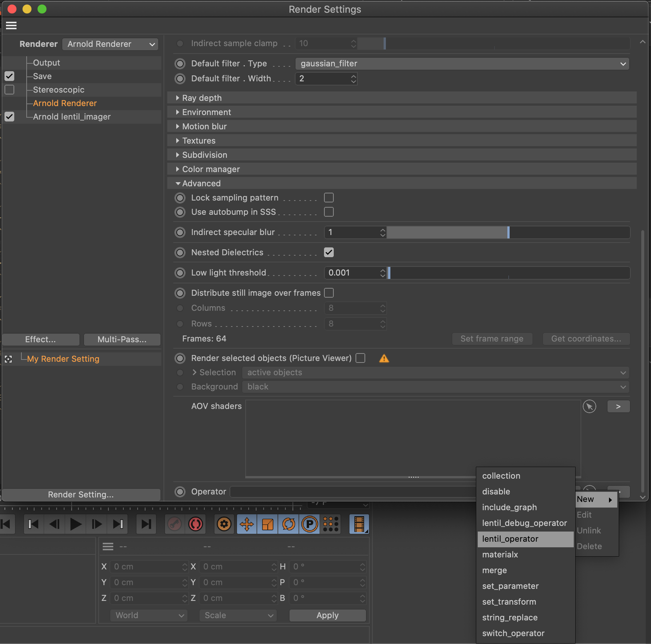
Task: Click Nested Dielectrics animation dot
Action: point(180,253)
